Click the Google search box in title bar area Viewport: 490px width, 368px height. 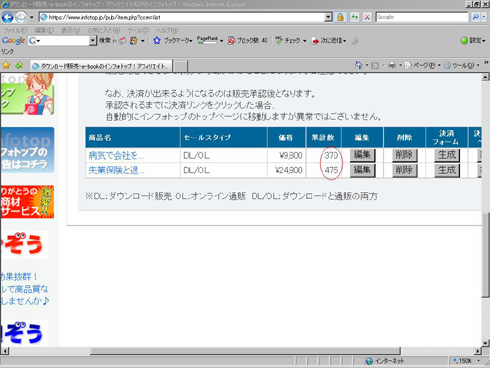(x=422, y=17)
